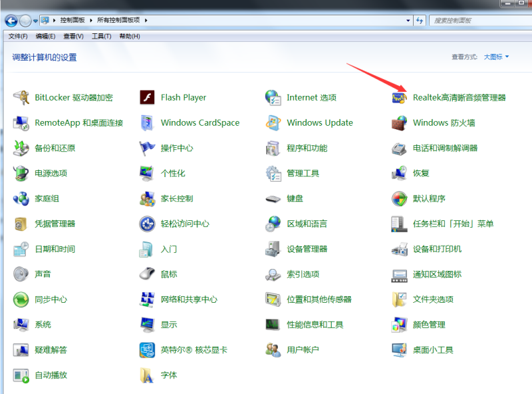Open the 个性化 icon

147,173
